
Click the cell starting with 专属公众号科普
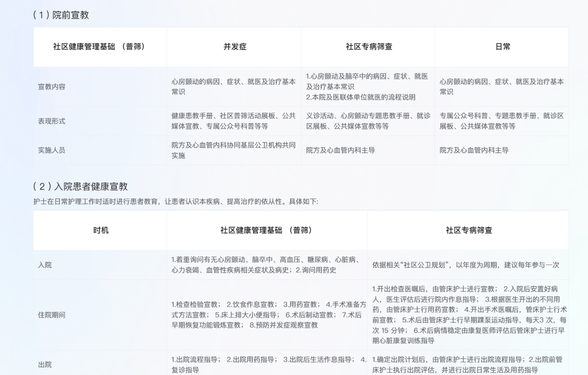click(x=501, y=121)
